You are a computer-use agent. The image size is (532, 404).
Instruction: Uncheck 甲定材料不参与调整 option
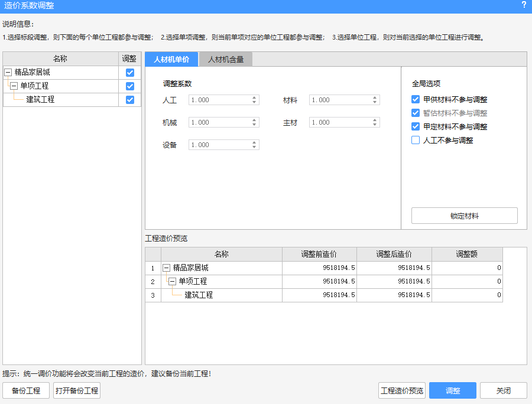tap(416, 126)
